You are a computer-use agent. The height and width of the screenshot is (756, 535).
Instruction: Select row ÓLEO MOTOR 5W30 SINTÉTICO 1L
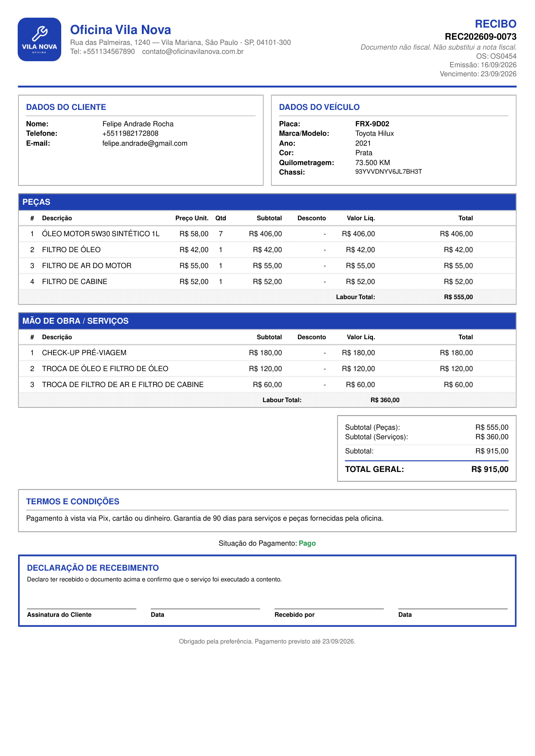coord(267,234)
